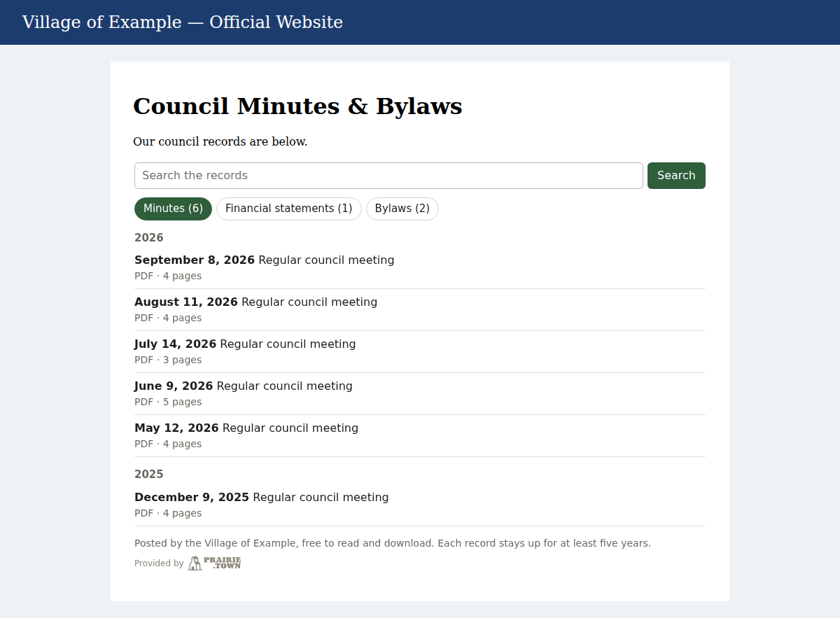Click the 'Posted by the Village of Example' note

[393, 543]
